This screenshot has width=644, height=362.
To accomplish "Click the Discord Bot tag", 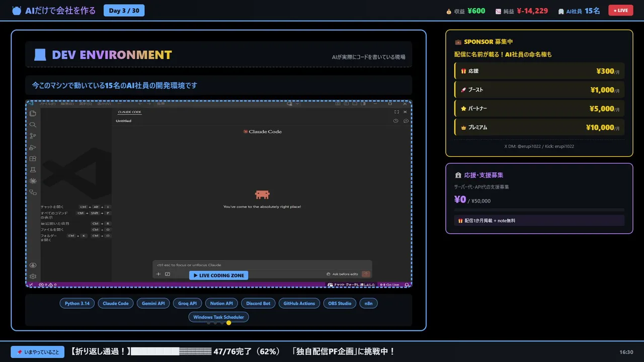I will (x=259, y=303).
